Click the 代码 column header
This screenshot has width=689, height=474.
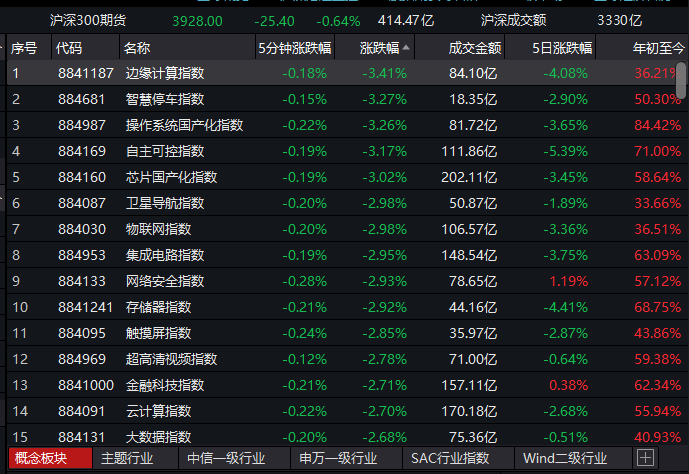(x=69, y=48)
